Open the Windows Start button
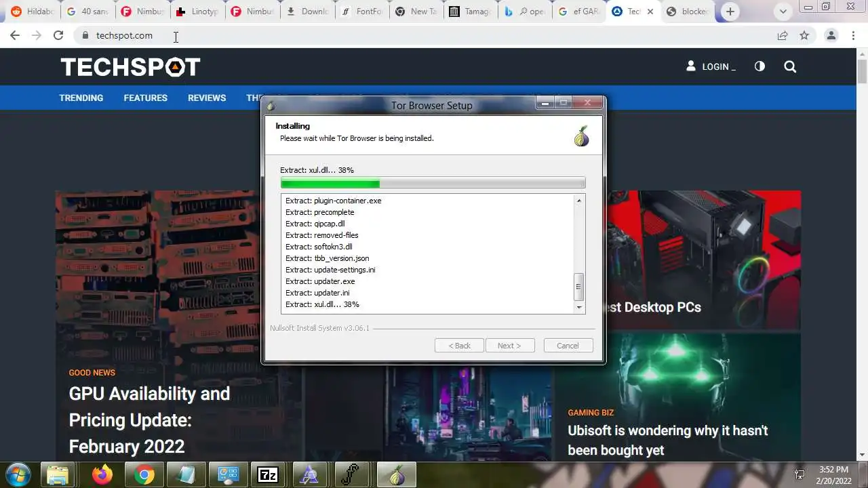The height and width of the screenshot is (488, 868). 17,474
